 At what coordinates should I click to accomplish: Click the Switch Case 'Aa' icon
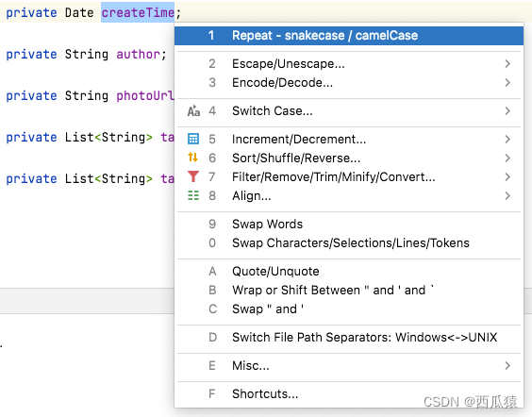[193, 110]
